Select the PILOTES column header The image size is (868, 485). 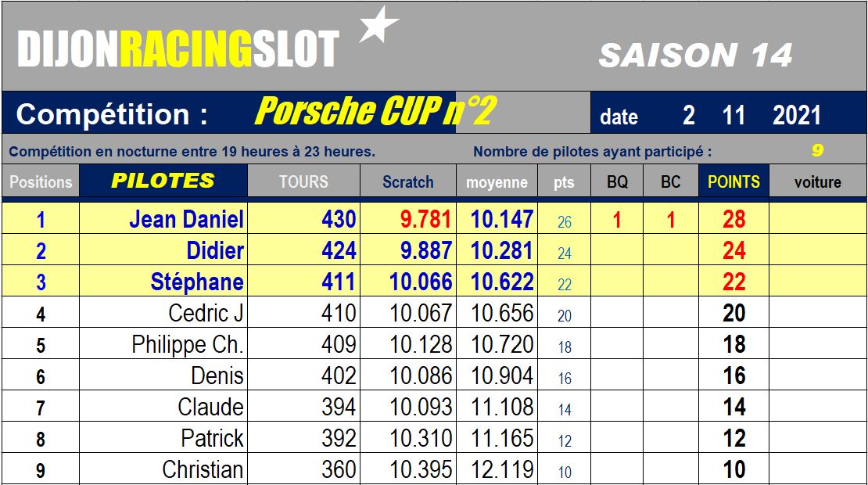tap(163, 181)
